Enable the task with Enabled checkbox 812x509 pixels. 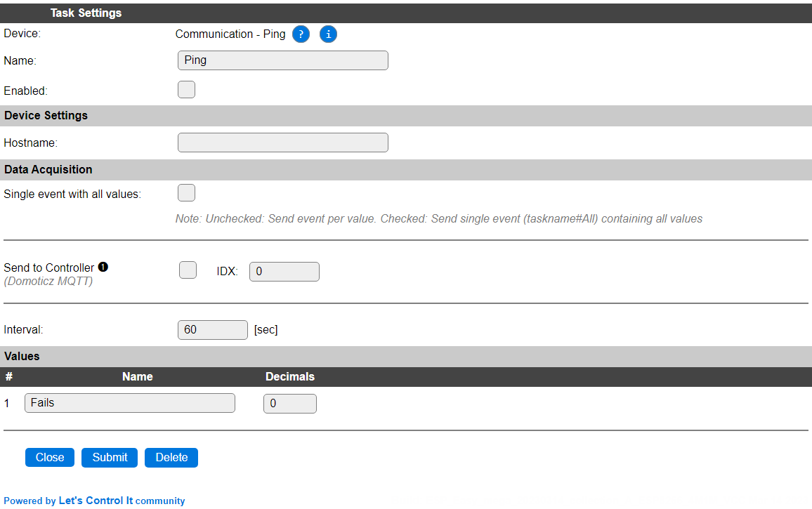click(x=186, y=90)
